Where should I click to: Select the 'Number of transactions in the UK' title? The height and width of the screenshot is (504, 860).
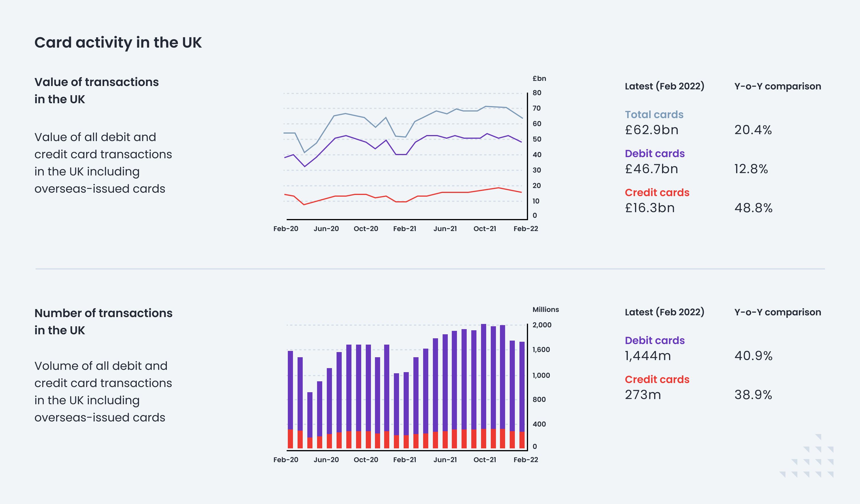(x=103, y=321)
